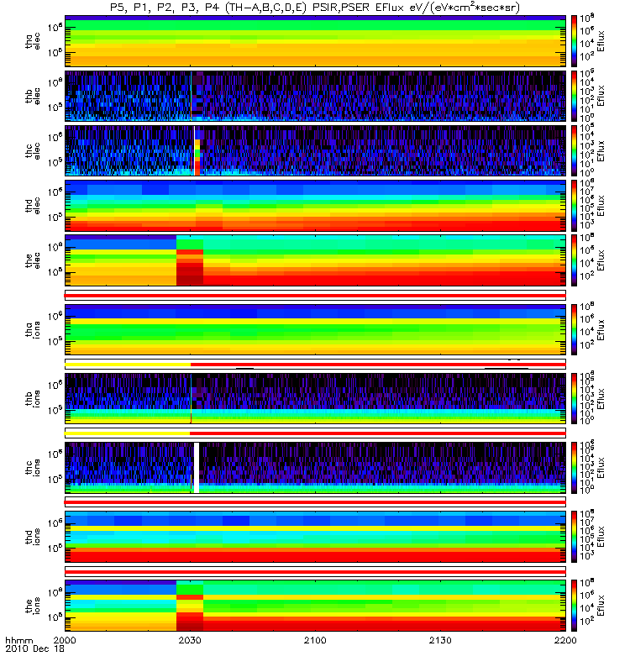Click the color bar beside tha ions panel
The width and height of the screenshot is (630, 672).
(x=574, y=330)
